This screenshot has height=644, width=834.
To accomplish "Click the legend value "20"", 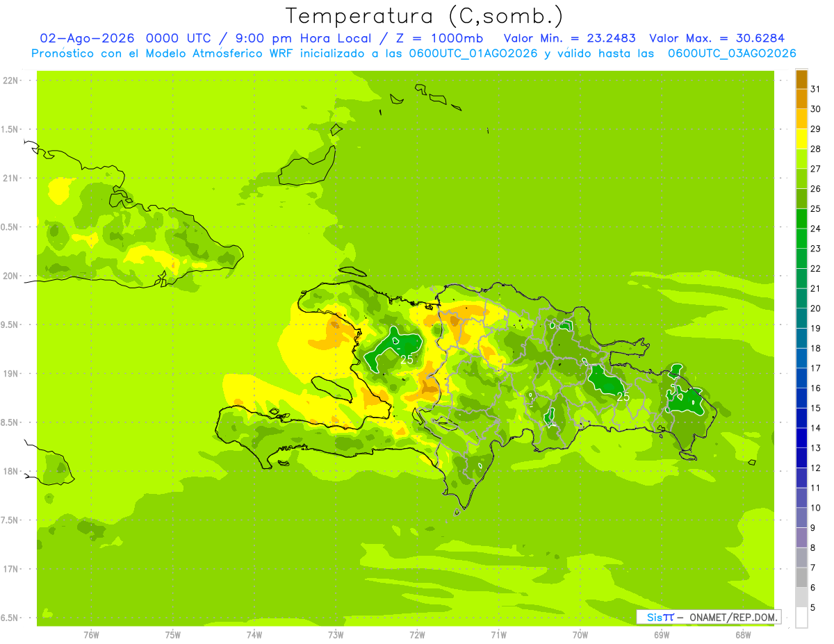I will click(816, 308).
